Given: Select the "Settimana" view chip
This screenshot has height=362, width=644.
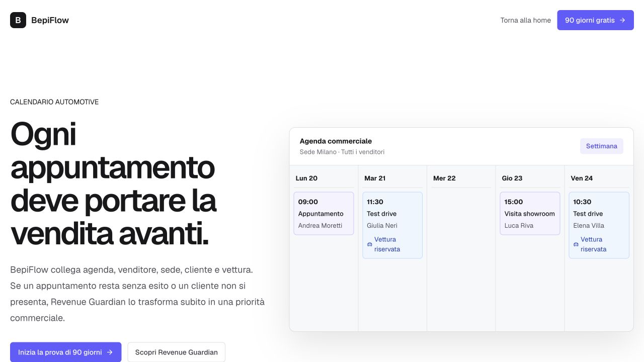Looking at the screenshot, I should [602, 146].
